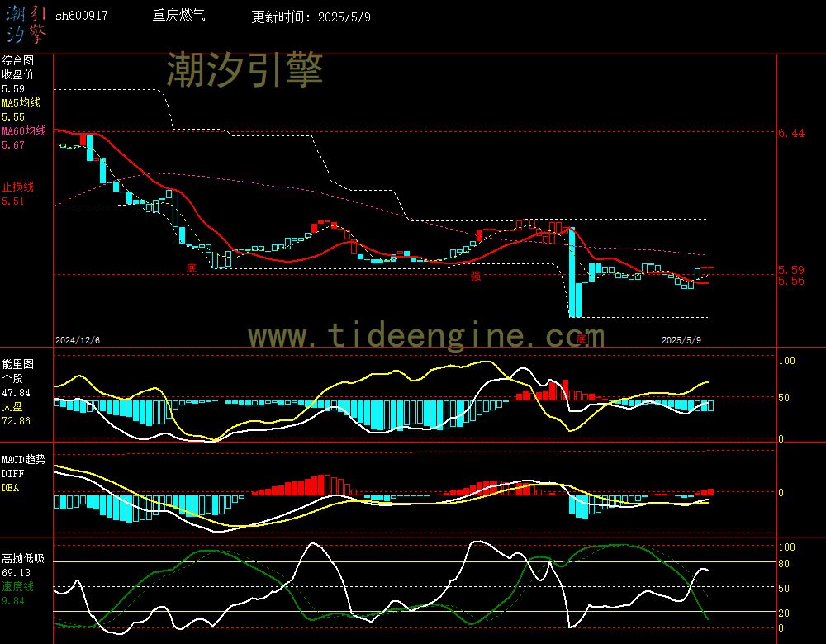Click the MA5 value 5.55

pyautogui.click(x=13, y=117)
